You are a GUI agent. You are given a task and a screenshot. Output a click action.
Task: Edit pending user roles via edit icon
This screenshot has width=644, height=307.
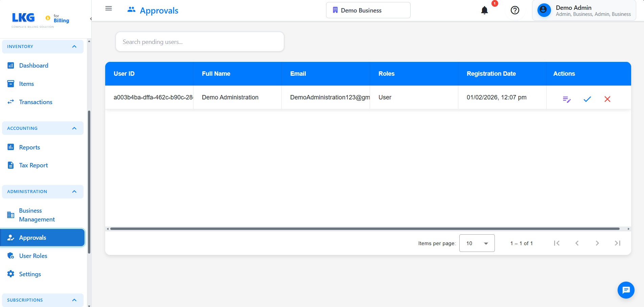[567, 99]
